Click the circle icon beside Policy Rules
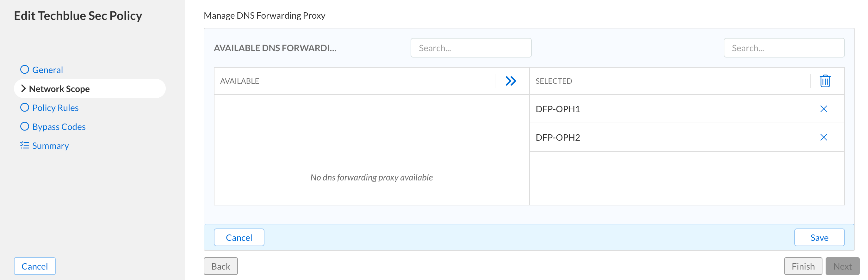 tap(25, 108)
